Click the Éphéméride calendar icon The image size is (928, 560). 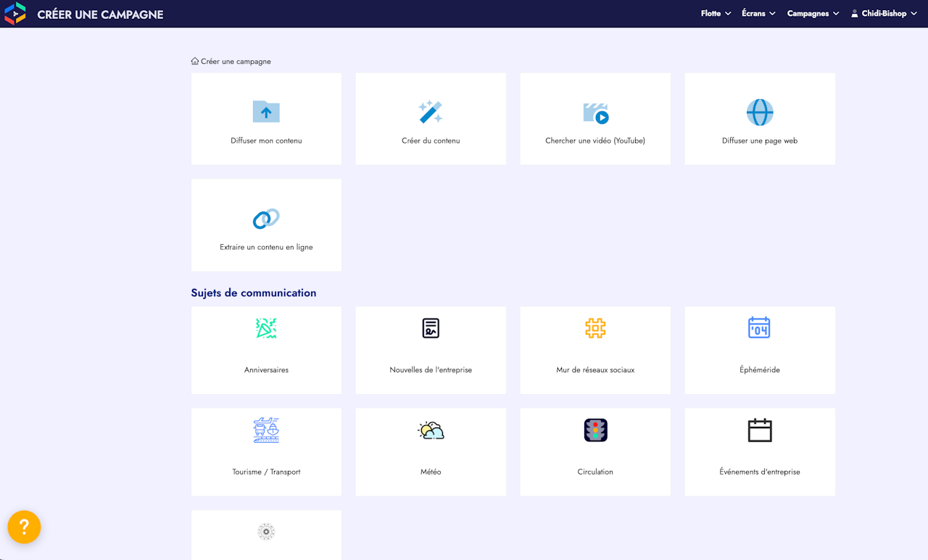(759, 327)
